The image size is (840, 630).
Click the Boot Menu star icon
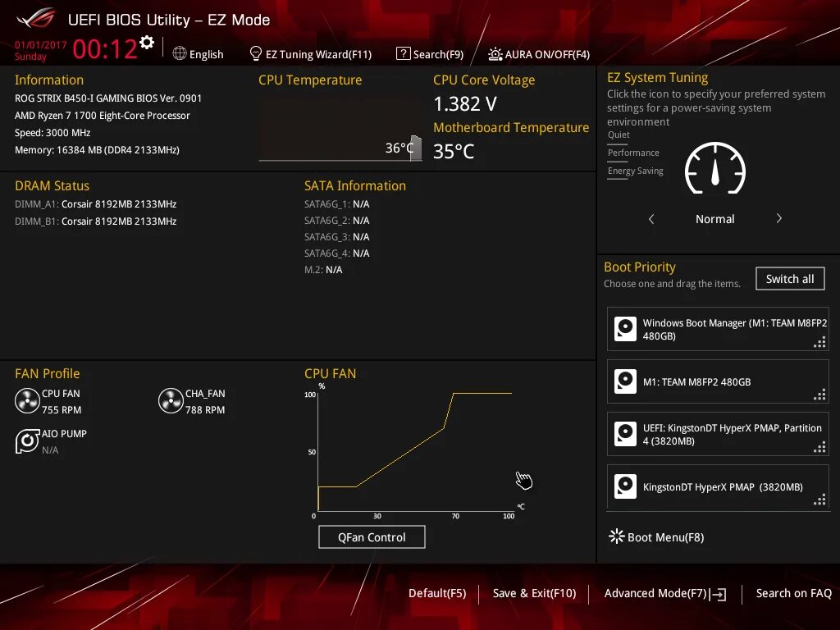617,536
